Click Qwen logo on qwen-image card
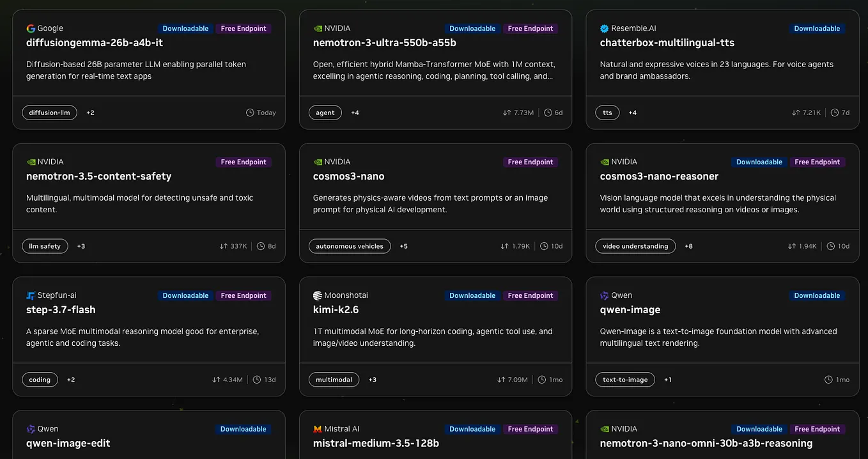Image resolution: width=868 pixels, height=459 pixels. [605, 295]
